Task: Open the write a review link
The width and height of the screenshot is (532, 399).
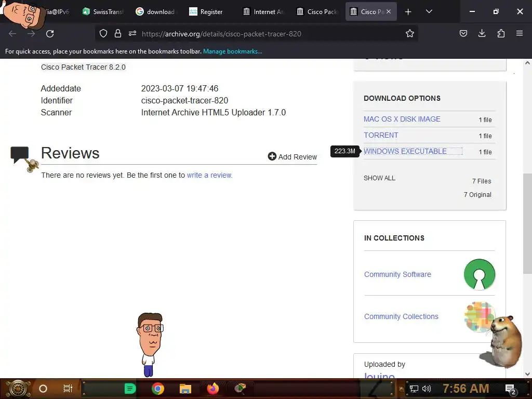Action: pos(209,175)
